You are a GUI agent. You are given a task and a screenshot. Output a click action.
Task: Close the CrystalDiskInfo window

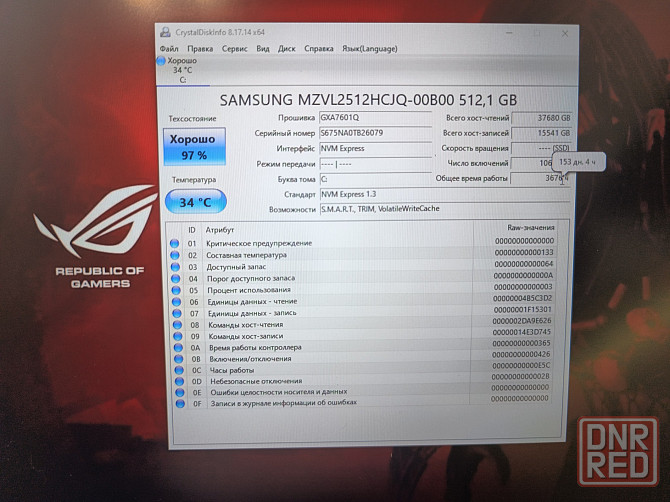click(x=565, y=34)
